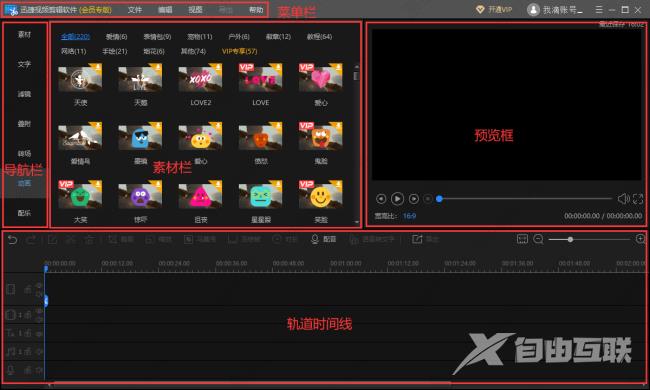The width and height of the screenshot is (650, 390).
Task: Click the undo arrow in timeline toolbar
Action: (x=12, y=240)
